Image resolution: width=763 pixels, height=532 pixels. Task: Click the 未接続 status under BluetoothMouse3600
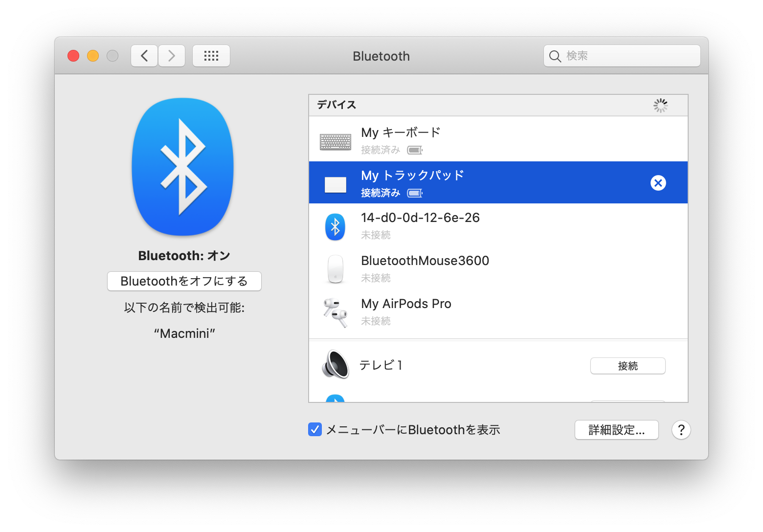click(x=376, y=278)
